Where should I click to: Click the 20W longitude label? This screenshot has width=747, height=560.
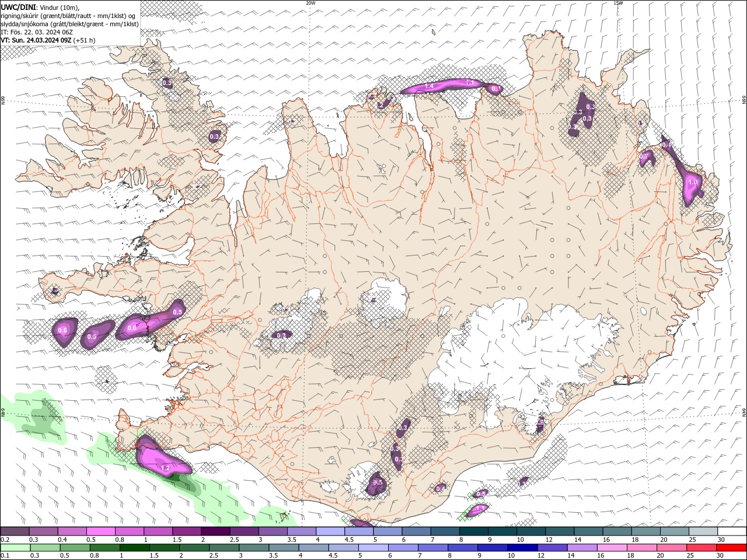[310, 3]
